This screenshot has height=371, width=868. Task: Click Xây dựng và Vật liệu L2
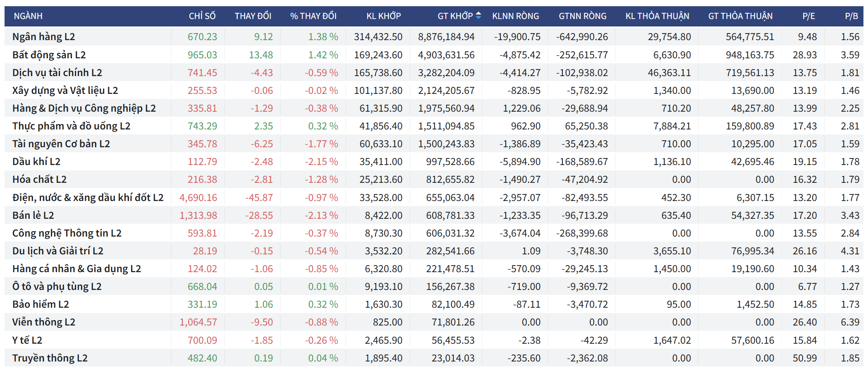[x=65, y=91]
